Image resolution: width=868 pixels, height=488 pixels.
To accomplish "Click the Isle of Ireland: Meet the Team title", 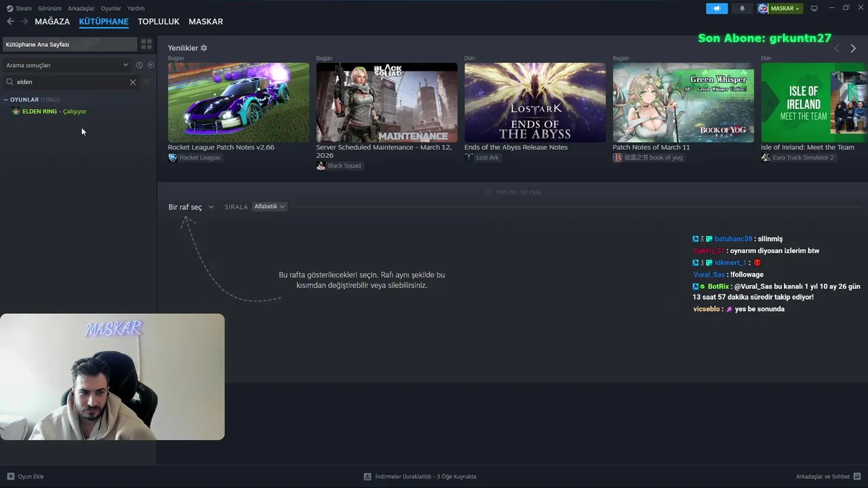I will click(808, 147).
